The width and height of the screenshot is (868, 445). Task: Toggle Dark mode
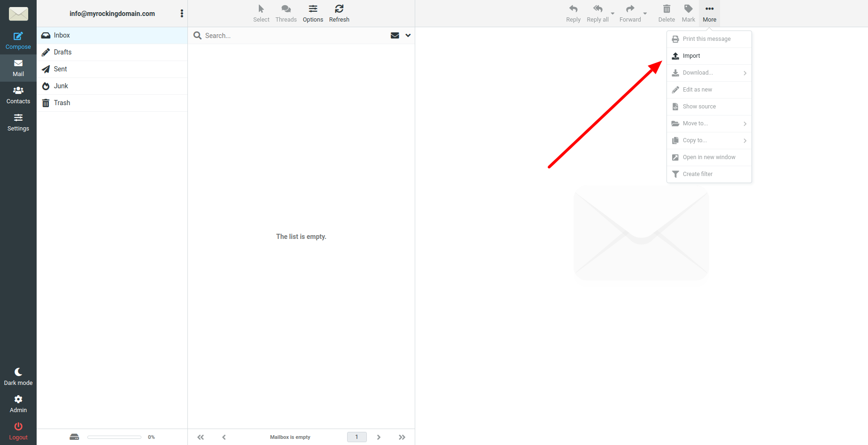18,377
